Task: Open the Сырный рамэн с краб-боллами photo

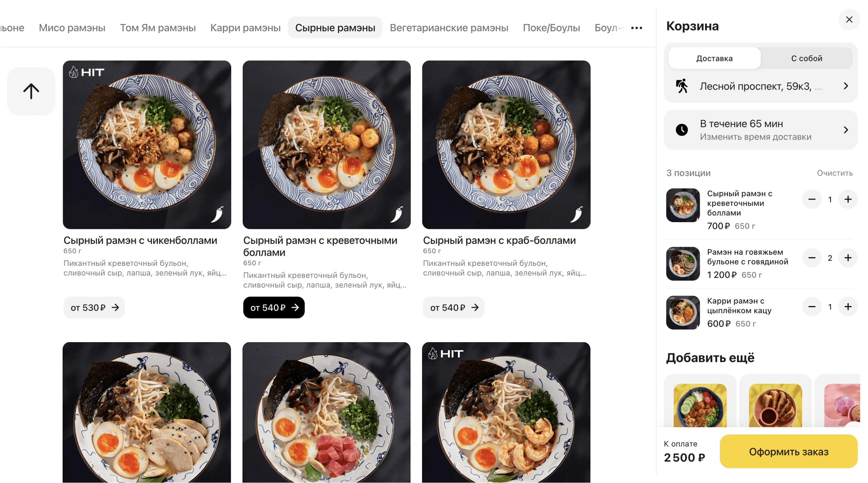Action: (506, 145)
